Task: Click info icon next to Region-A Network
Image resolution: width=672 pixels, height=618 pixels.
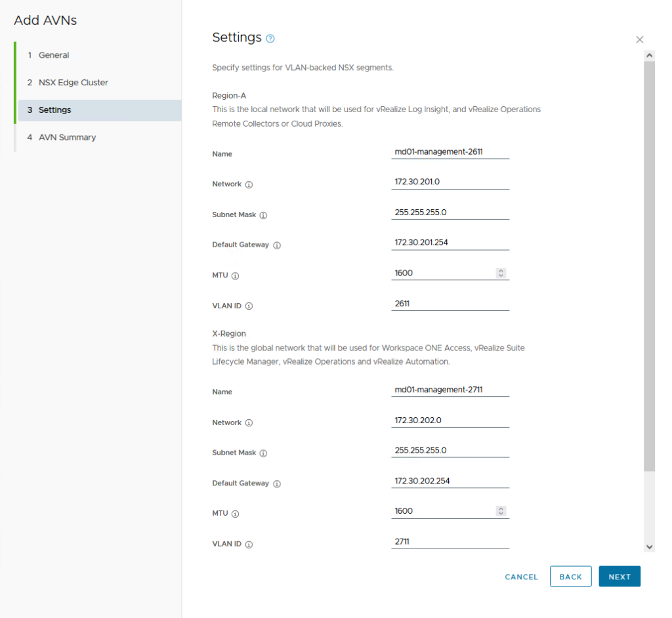Action: [x=249, y=185]
